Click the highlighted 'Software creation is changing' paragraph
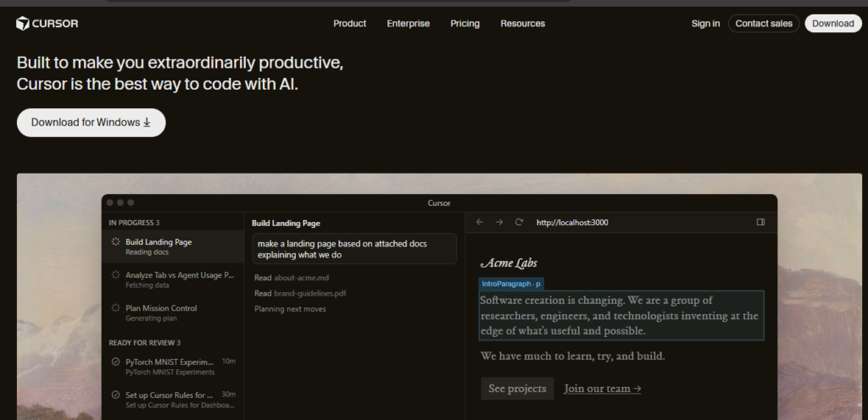The height and width of the screenshot is (420, 868). pos(621,316)
